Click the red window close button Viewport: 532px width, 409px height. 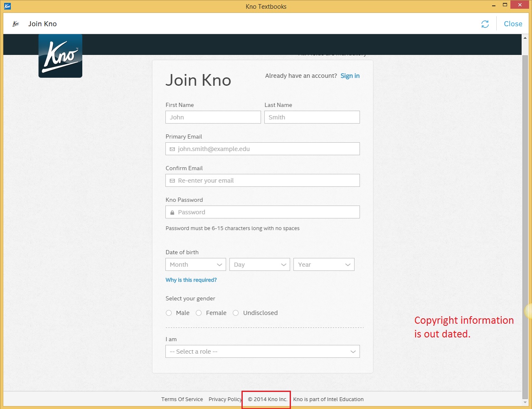520,5
